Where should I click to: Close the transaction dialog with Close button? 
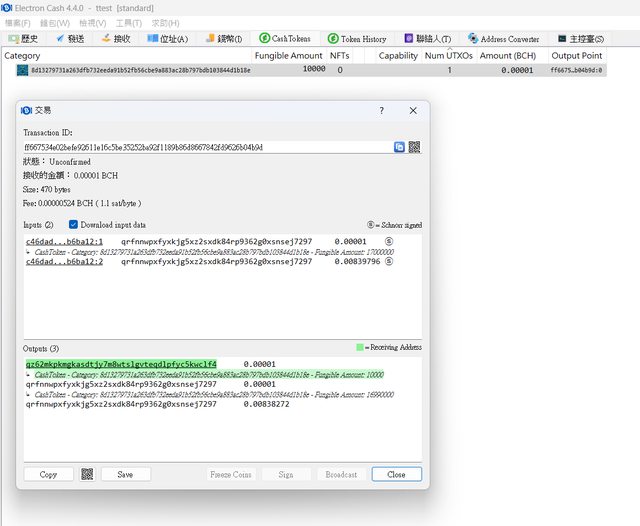(x=396, y=474)
